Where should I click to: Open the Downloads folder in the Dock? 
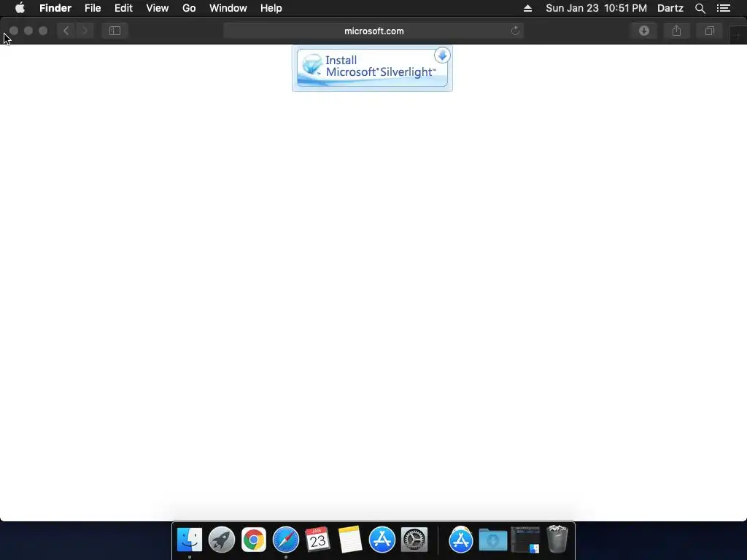point(493,540)
